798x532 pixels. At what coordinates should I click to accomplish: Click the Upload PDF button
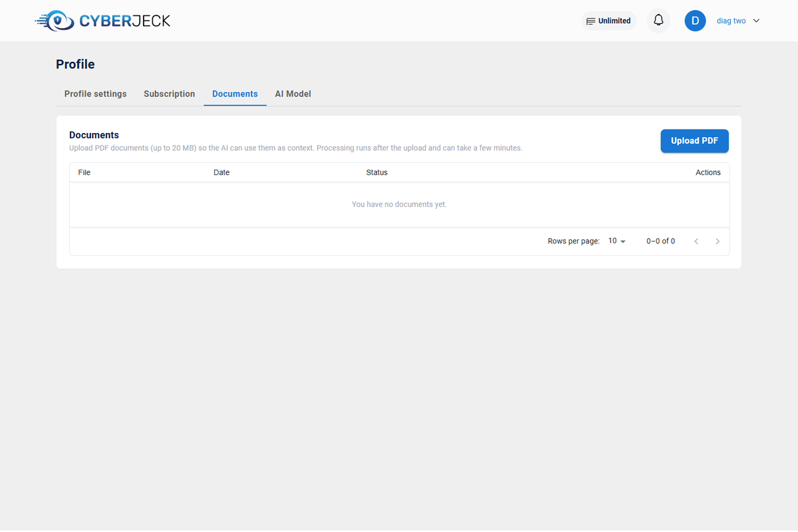694,141
